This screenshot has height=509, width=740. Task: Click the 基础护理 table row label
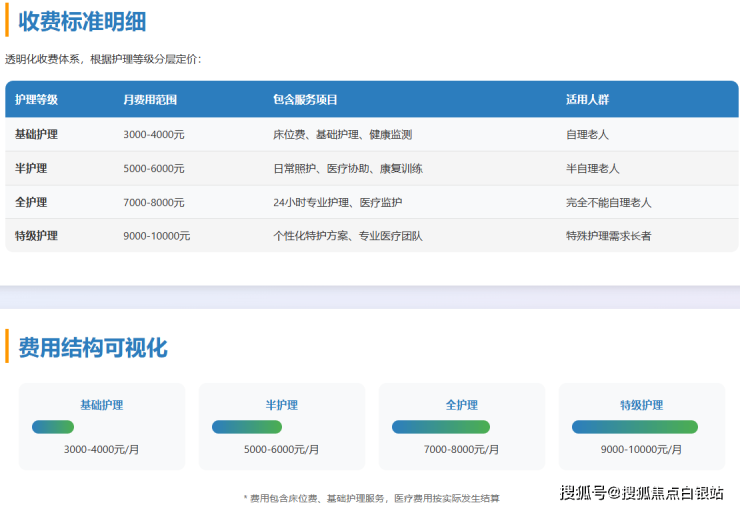click(x=37, y=134)
